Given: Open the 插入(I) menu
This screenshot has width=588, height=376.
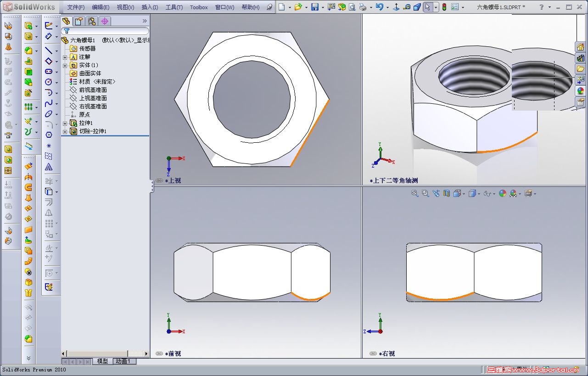Looking at the screenshot, I should [x=150, y=7].
